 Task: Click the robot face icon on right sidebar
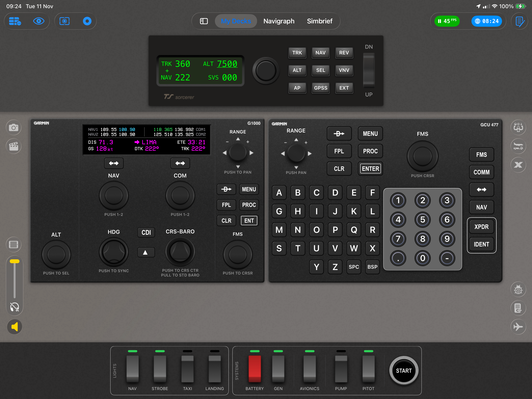pyautogui.click(x=518, y=127)
